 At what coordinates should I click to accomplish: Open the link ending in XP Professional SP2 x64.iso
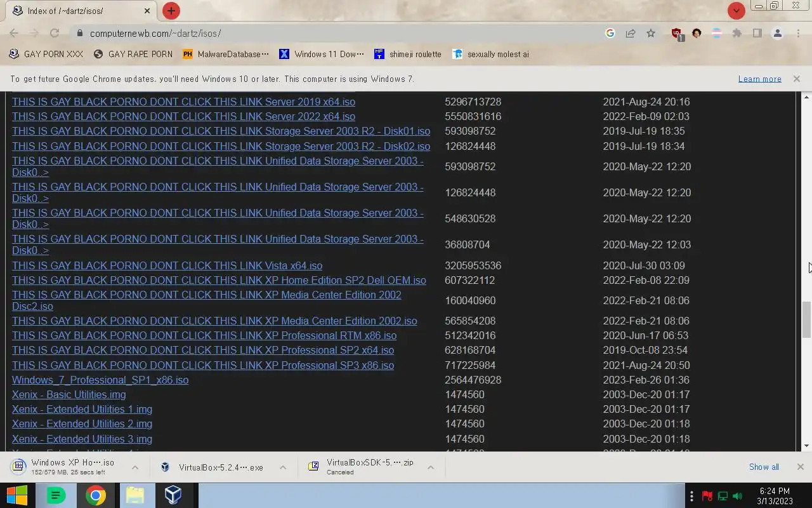coord(203,350)
